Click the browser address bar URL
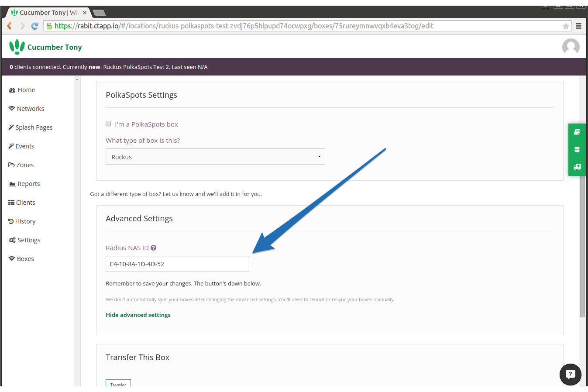Image resolution: width=588 pixels, height=392 pixels. click(244, 26)
